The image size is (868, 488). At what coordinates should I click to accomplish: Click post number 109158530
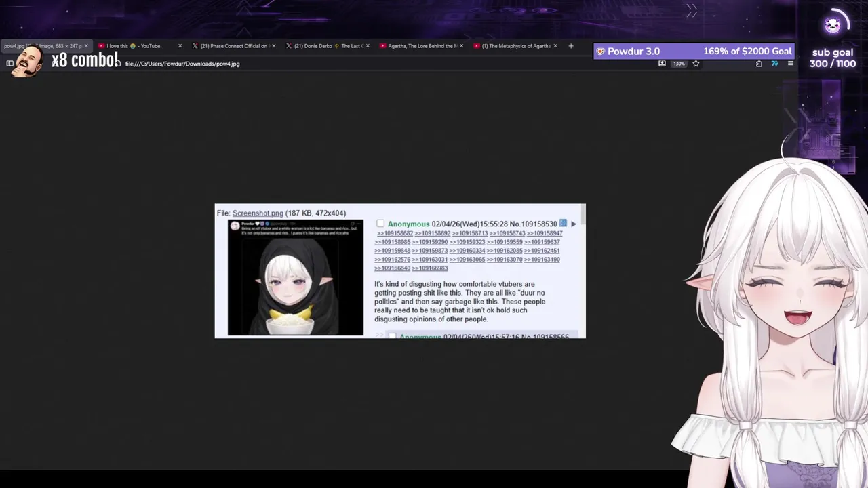coord(538,224)
